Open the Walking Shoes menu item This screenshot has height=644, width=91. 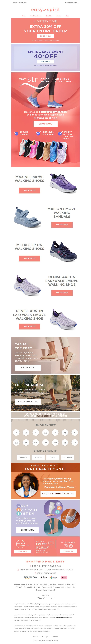tap(36, 16)
